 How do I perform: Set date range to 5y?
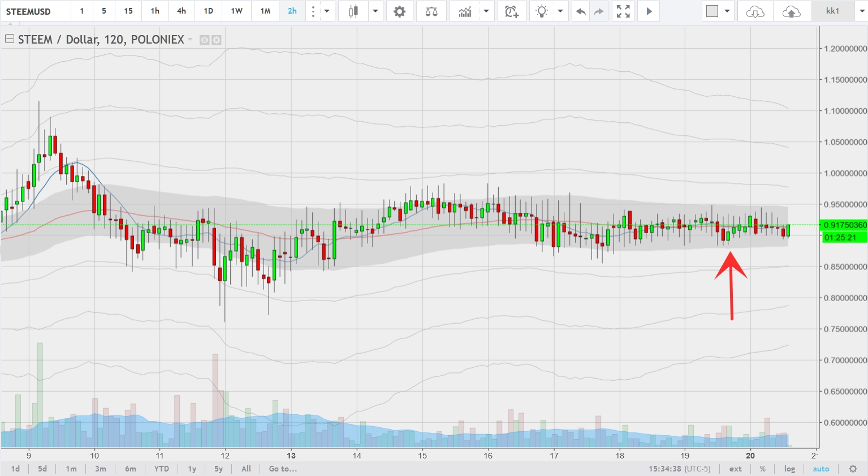pos(218,469)
